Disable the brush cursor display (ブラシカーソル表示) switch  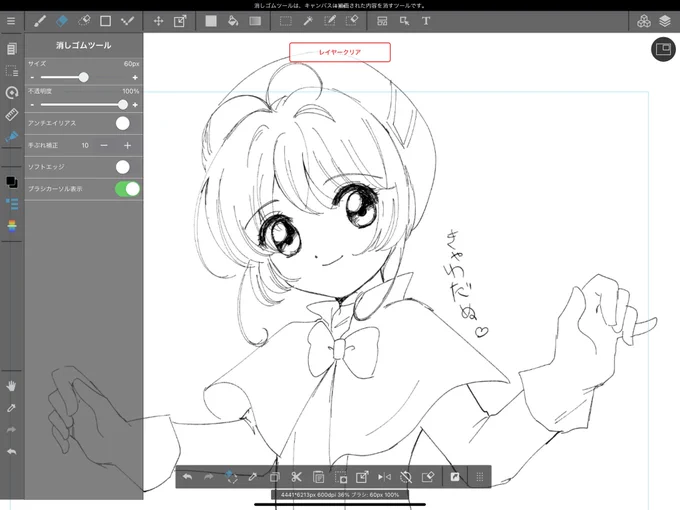click(128, 189)
